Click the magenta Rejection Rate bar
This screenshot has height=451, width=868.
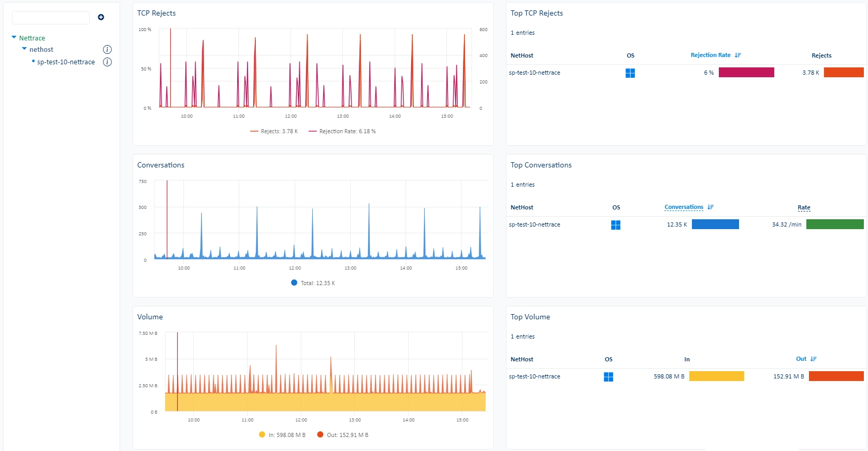coord(746,73)
